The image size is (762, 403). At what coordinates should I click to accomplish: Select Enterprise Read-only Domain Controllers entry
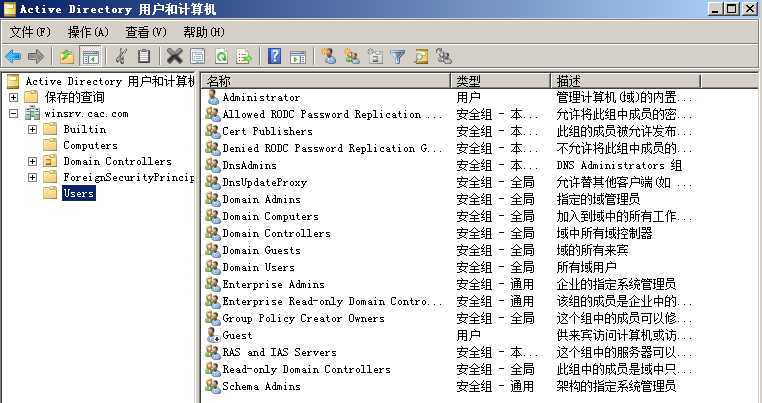coord(332,301)
